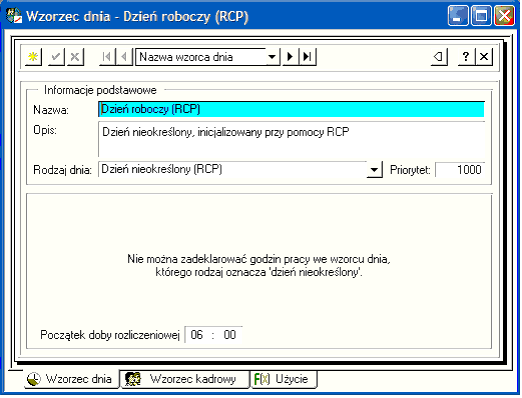522x398 pixels.
Task: Open help with the question mark icon
Action: tap(466, 57)
